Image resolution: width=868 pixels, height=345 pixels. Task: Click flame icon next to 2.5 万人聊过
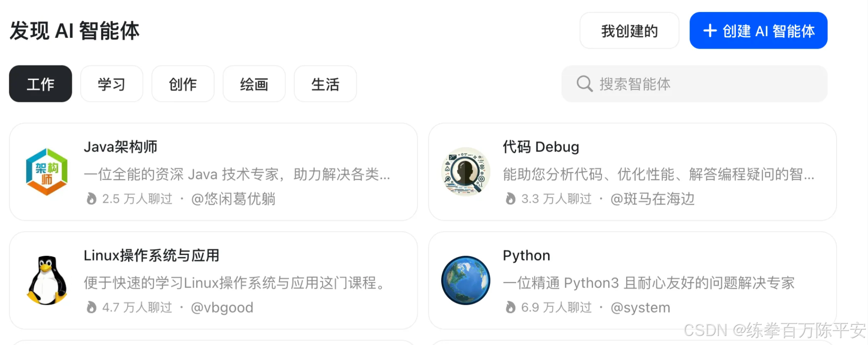pyautogui.click(x=91, y=199)
